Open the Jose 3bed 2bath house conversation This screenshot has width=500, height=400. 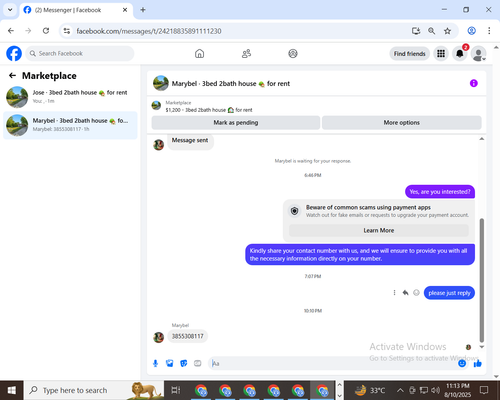70,97
